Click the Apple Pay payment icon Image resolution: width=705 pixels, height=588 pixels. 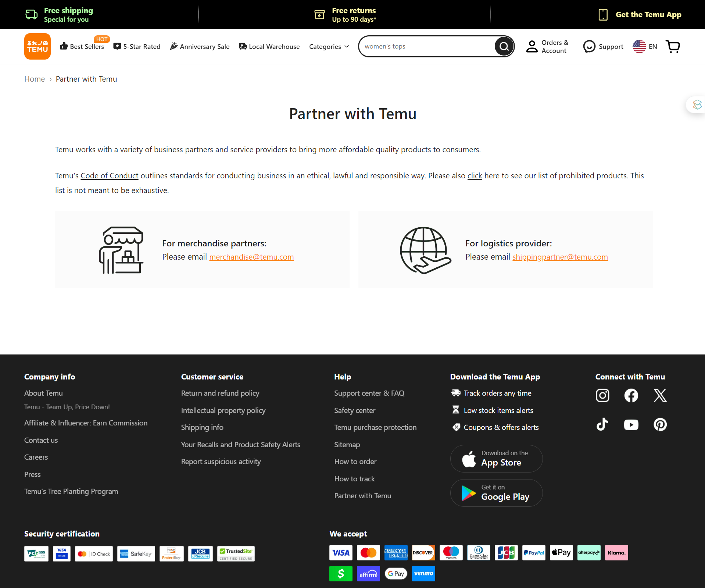pos(561,553)
